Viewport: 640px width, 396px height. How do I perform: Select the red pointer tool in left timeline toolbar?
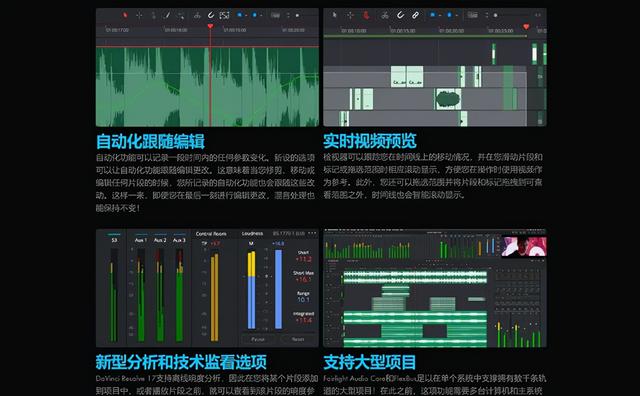[125, 15]
